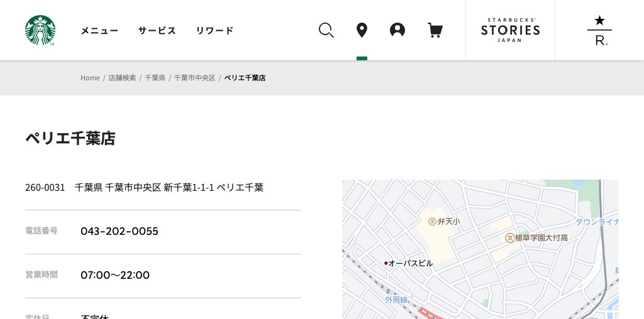This screenshot has width=644, height=319.
Task: Click タウンライナー label on map
Action: [x=597, y=222]
